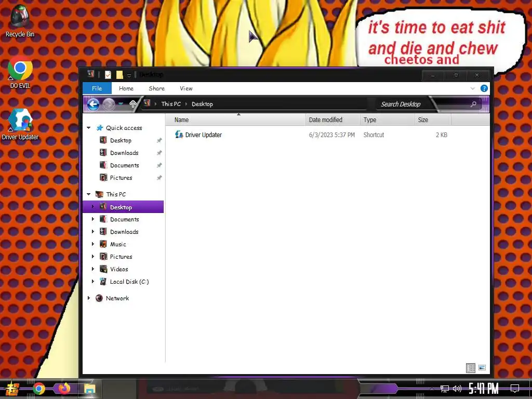
Task: Open the network tray icon
Action: 445,389
